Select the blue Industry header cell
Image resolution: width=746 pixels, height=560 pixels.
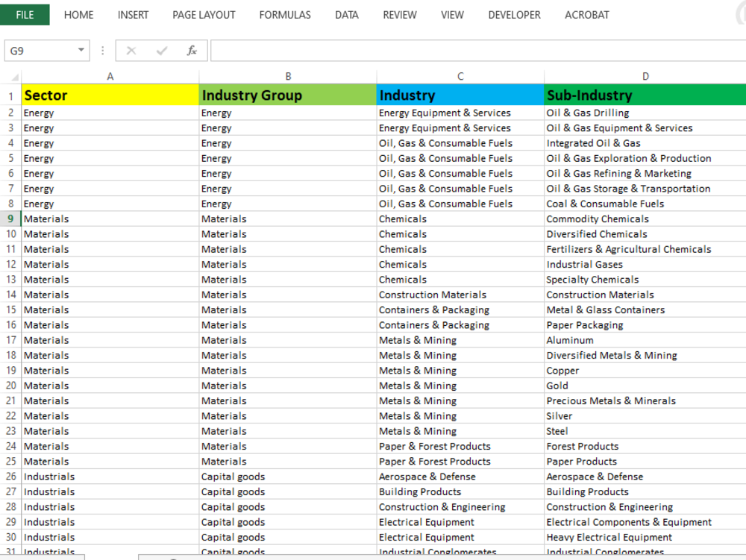[x=460, y=95]
